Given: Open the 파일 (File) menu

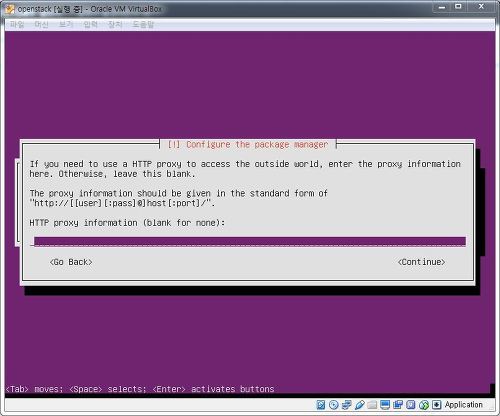Looking at the screenshot, I should (17, 24).
